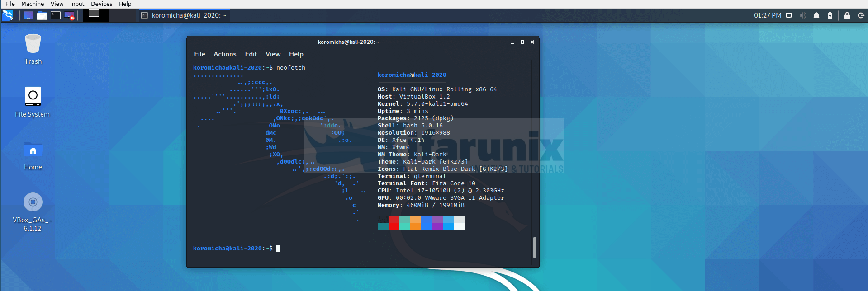The width and height of the screenshot is (868, 291).
Task: Select the File System desktop icon
Action: point(33,102)
